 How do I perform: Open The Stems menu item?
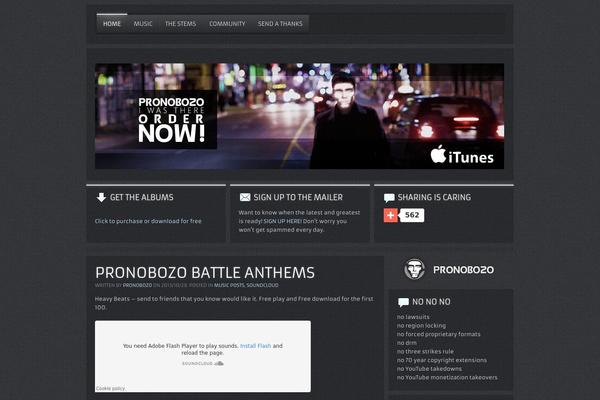pyautogui.click(x=181, y=24)
